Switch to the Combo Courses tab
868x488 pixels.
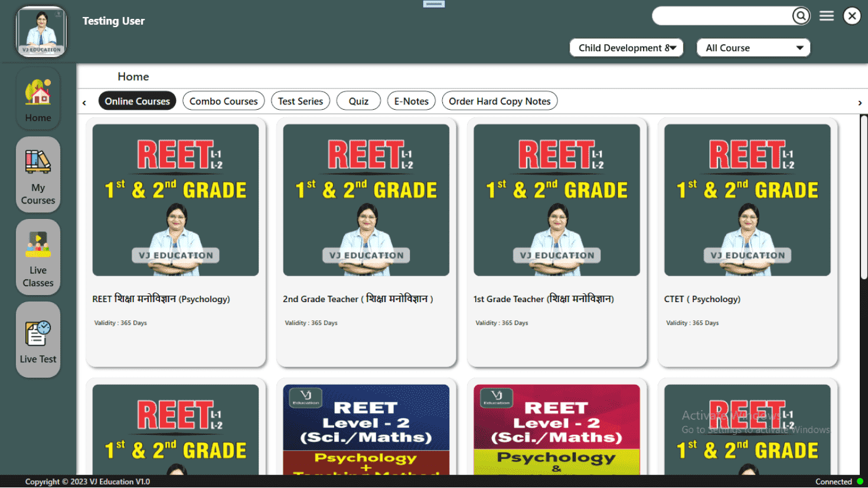223,101
